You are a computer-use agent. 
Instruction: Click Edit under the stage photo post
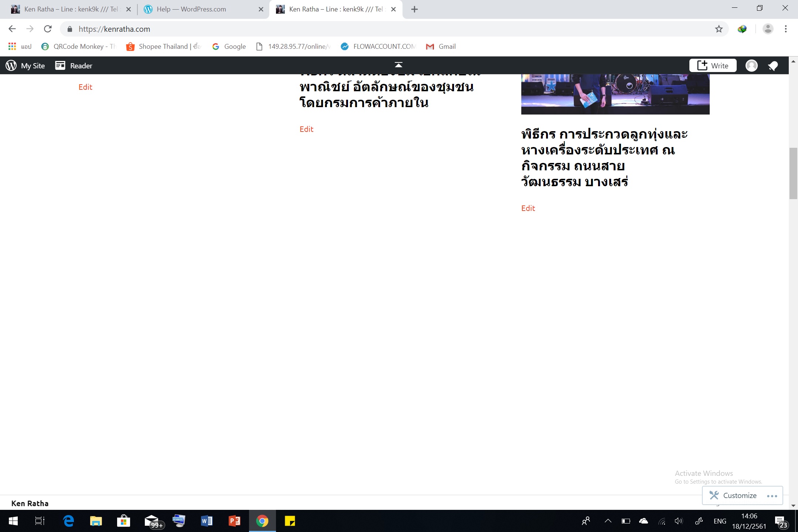tap(528, 208)
